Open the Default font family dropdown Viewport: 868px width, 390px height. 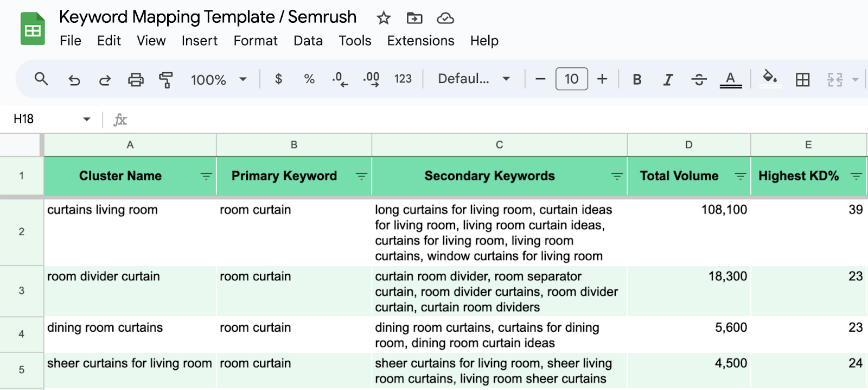point(474,79)
